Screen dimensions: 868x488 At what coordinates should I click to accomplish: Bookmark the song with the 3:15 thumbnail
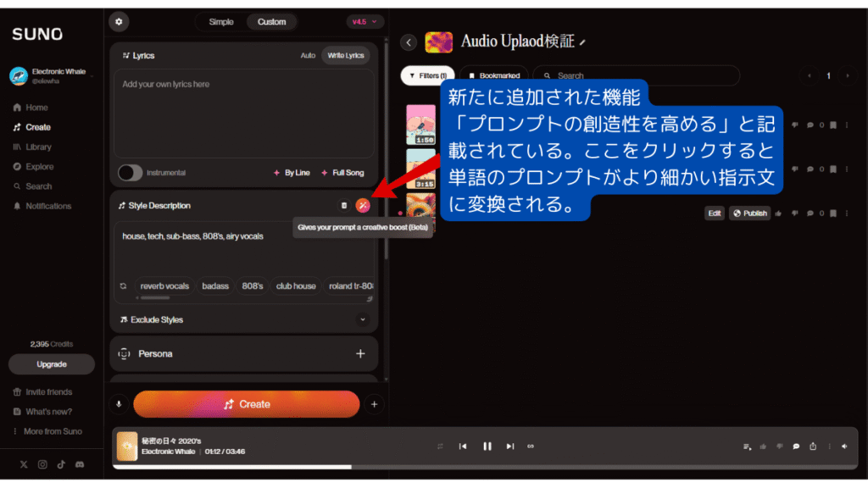click(x=832, y=169)
